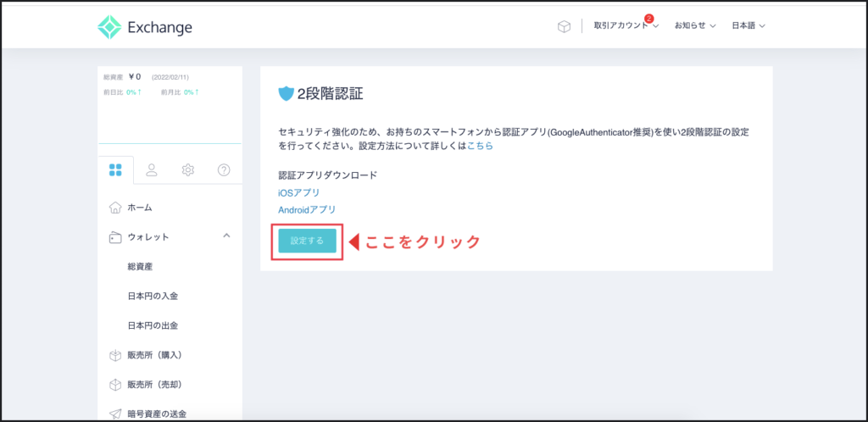Open 日本円の入金 menu item
Viewport: 868px width, 422px height.
point(152,296)
